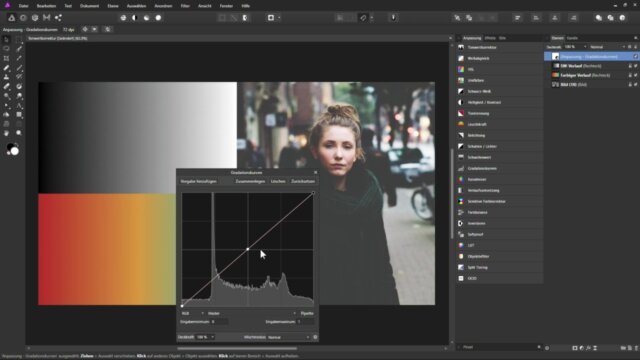The width and height of the screenshot is (640, 360).
Task: Open the Datei menu
Action: (x=24, y=6)
